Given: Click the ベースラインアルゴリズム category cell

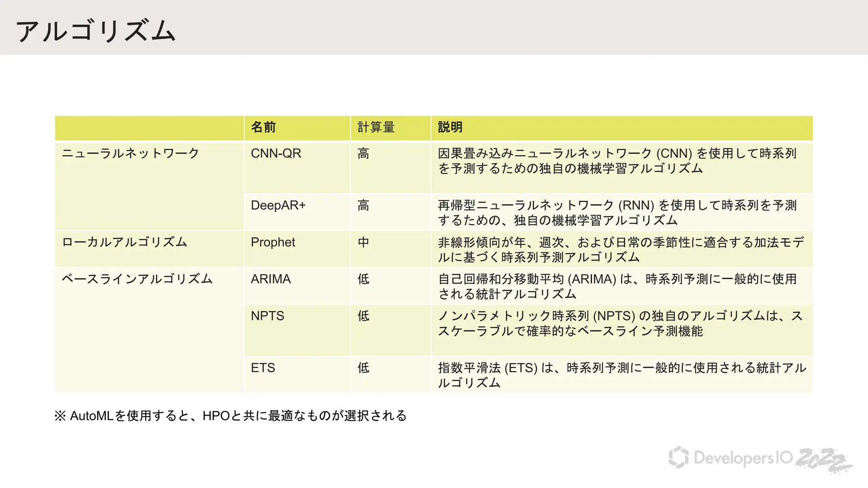Looking at the screenshot, I should tap(137, 279).
